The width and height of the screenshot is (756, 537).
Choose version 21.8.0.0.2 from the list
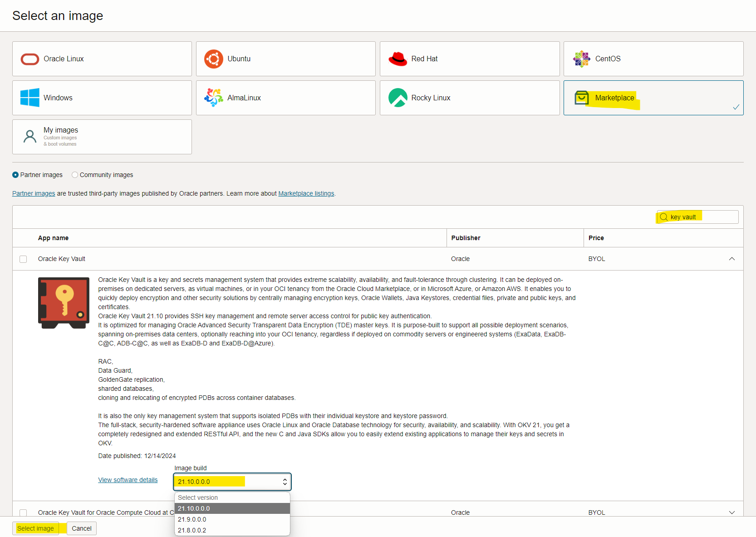click(192, 530)
